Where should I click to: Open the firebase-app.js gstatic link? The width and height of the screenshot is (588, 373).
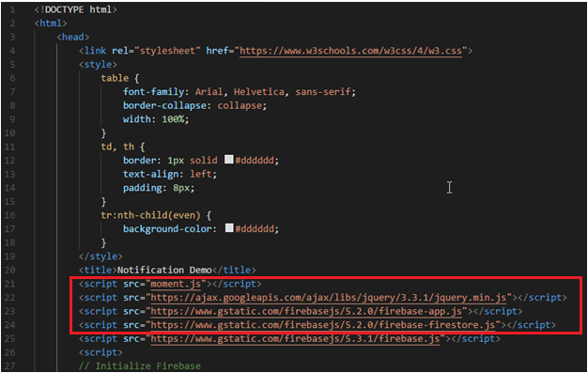tap(306, 311)
